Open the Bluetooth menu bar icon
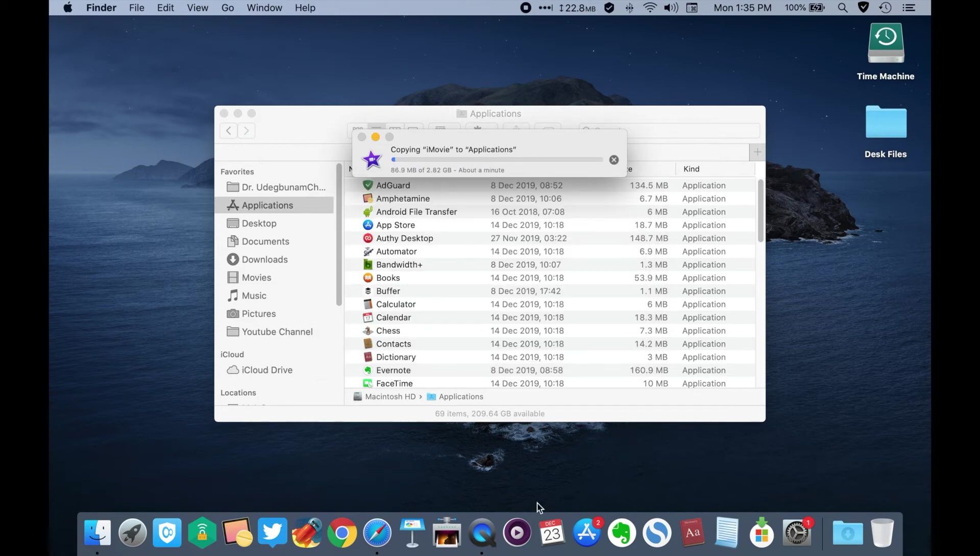 pos(629,8)
